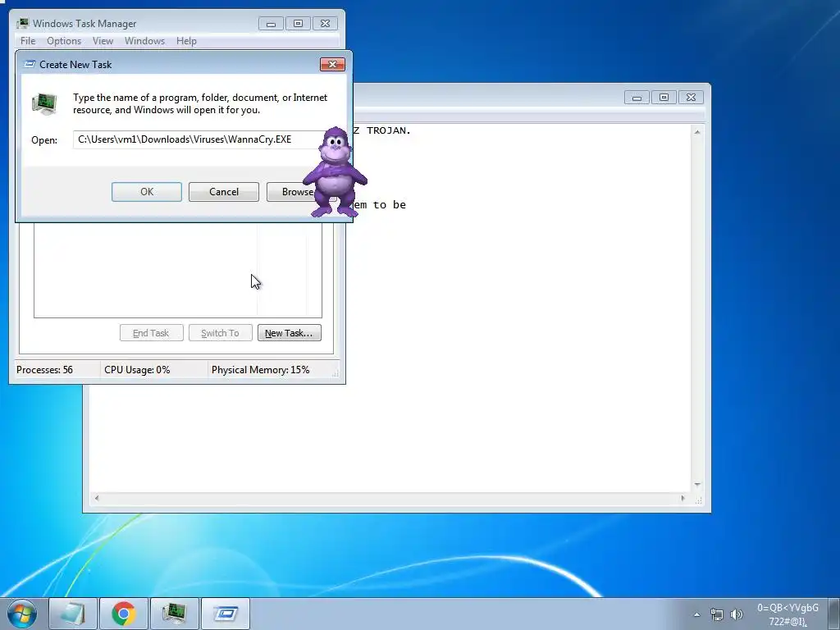Viewport: 840px width, 630px height.
Task: Click the Notepad vertical scrollbar up arrow
Action: point(697,132)
